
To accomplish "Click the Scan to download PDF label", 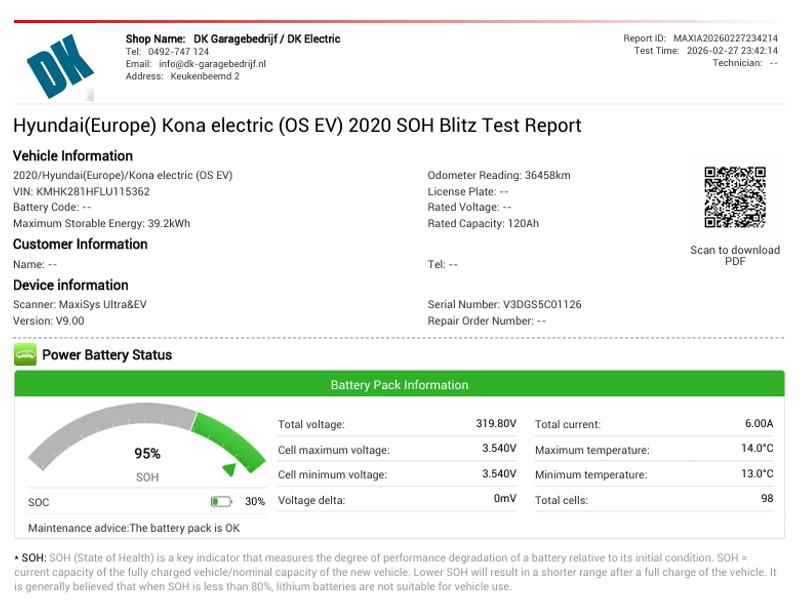I will click(x=735, y=256).
